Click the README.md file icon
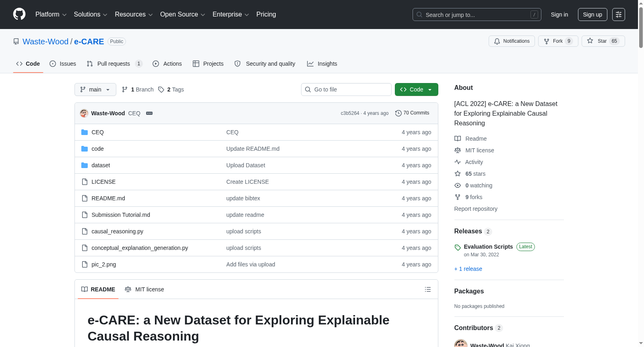Image resolution: width=644 pixels, height=347 pixels. tap(85, 198)
